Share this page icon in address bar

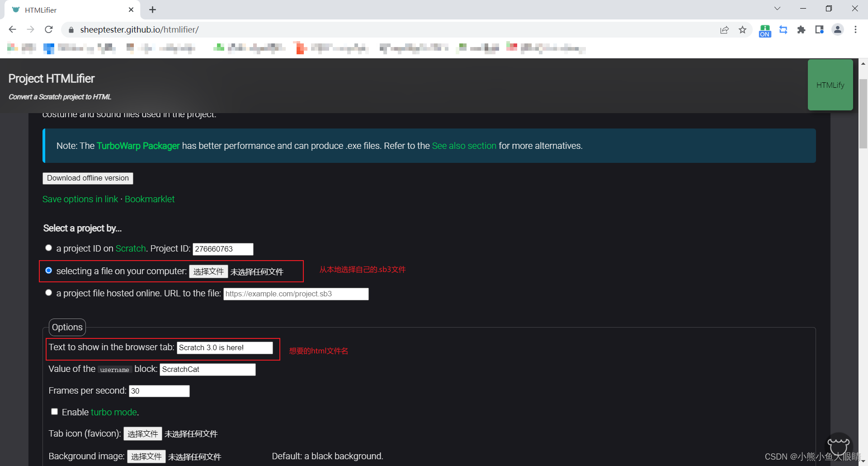click(724, 30)
